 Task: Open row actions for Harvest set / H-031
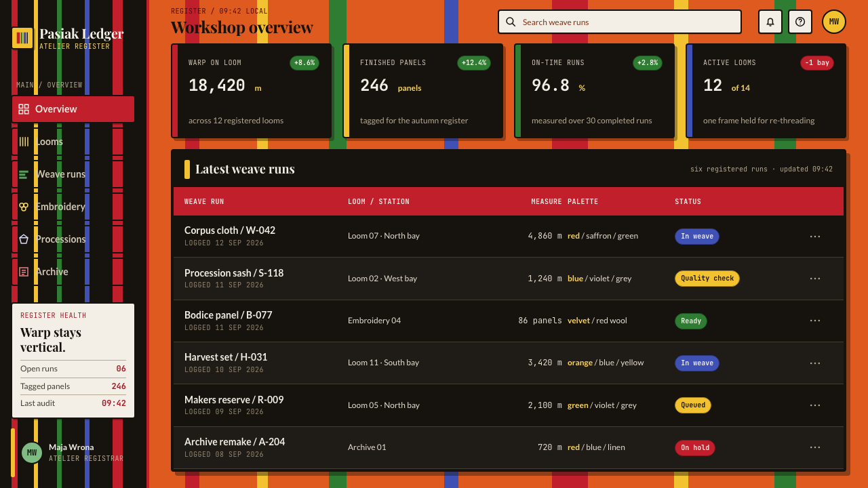[815, 363]
